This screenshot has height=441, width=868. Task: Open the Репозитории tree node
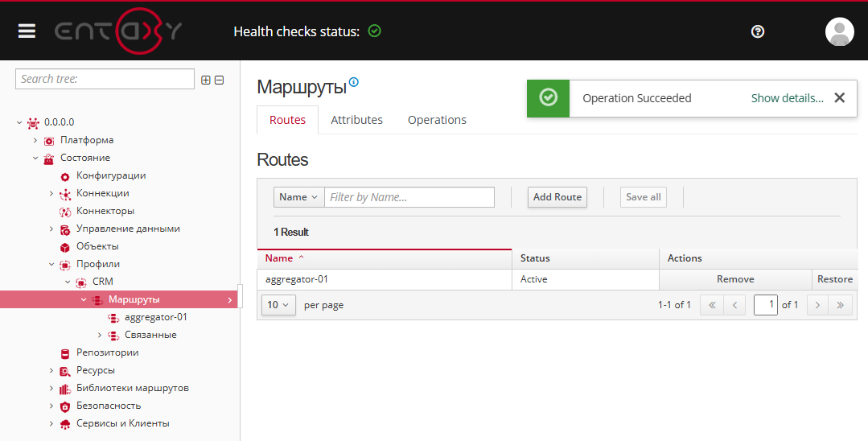[107, 353]
